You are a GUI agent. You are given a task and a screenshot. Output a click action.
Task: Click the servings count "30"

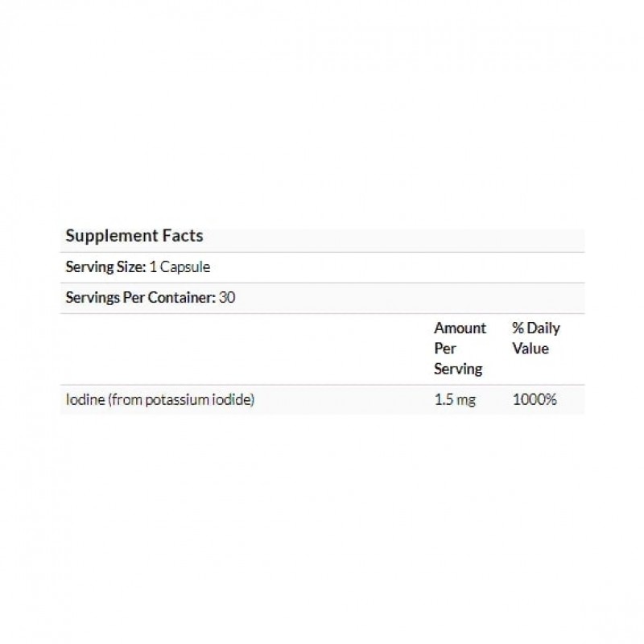tap(229, 297)
